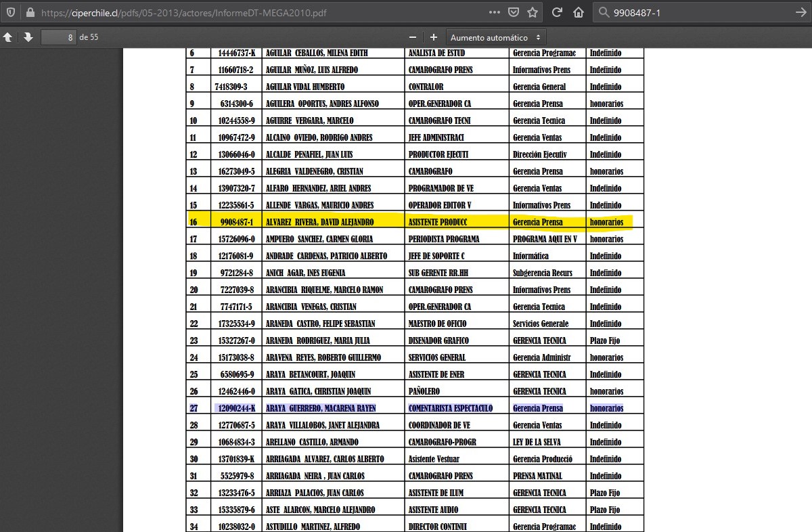Click RUT cell 9908487-1
This screenshot has height=532, width=812.
237,222
